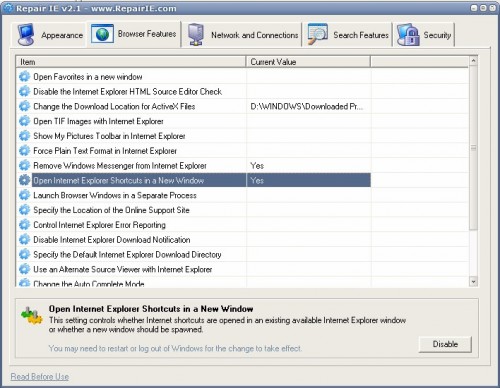
Task: Click the Yes value for Remove Windows Messenger
Action: [257, 166]
